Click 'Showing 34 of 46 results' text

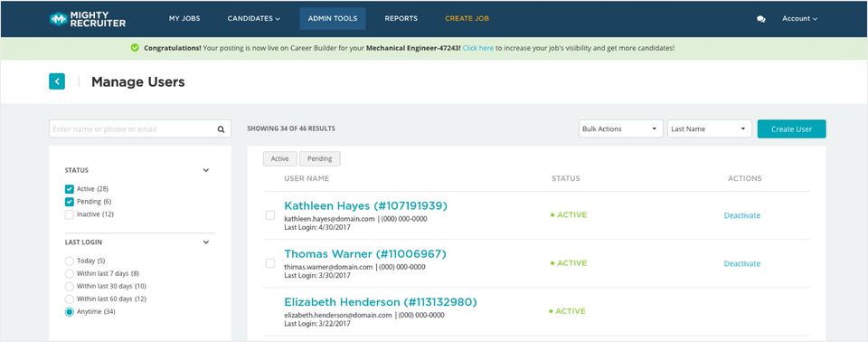tap(290, 128)
